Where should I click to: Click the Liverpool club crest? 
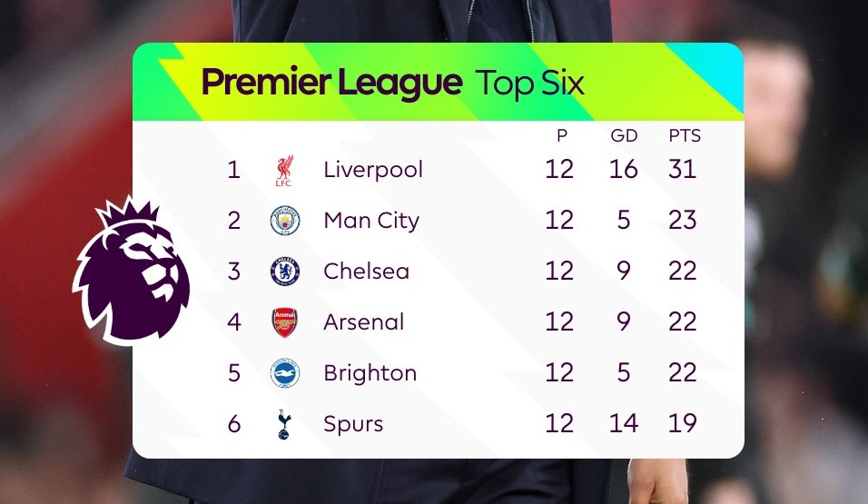(x=284, y=171)
